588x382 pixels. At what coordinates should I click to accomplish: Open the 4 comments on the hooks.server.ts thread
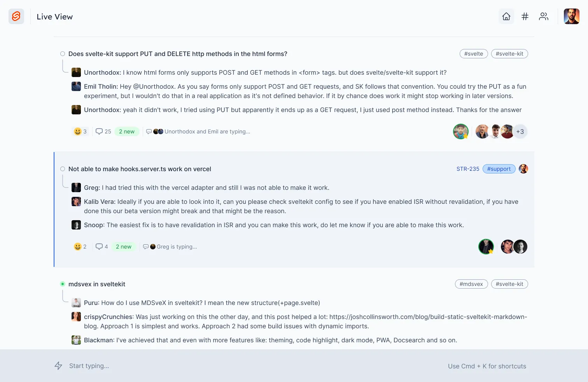[101, 246]
